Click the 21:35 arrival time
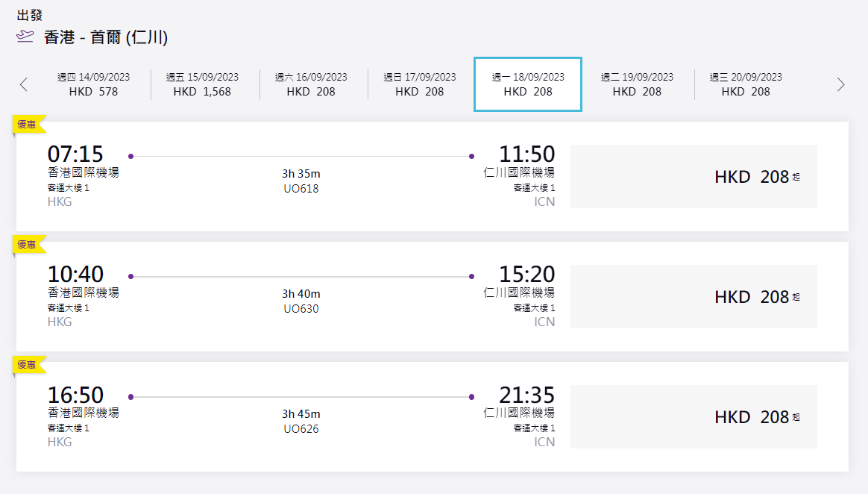 [x=527, y=395]
